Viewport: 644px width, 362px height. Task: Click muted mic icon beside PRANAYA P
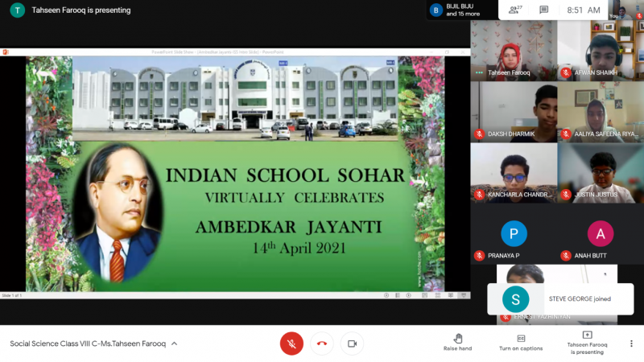click(479, 256)
